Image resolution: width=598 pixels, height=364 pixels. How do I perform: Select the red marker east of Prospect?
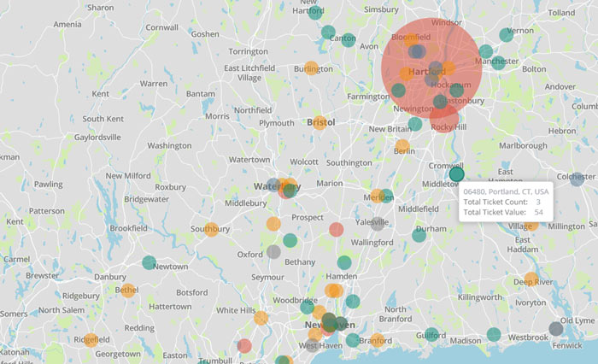[336, 229]
